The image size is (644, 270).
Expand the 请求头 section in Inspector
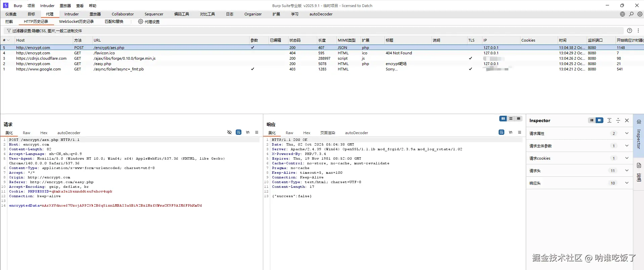coord(627,171)
